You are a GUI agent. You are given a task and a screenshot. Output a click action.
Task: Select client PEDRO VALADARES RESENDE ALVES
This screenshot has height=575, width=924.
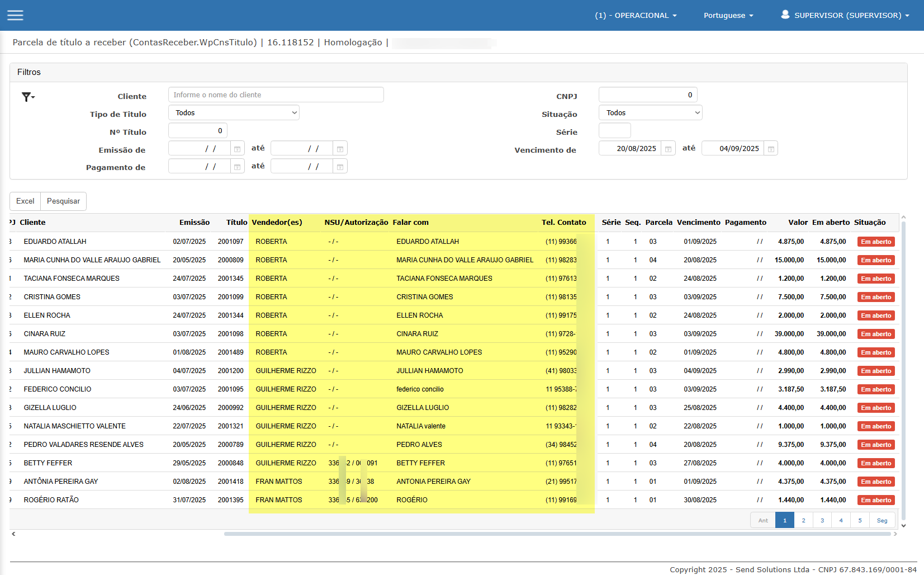pos(84,445)
